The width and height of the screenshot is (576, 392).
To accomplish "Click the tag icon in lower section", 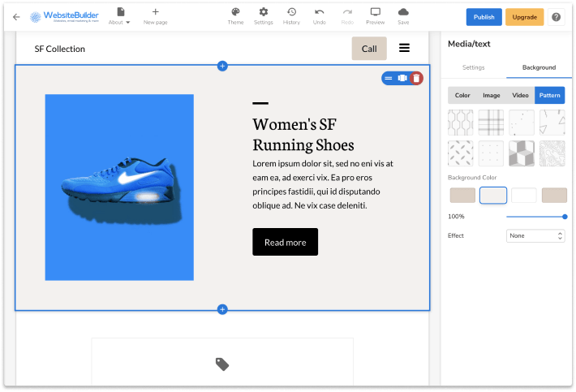I will click(222, 364).
